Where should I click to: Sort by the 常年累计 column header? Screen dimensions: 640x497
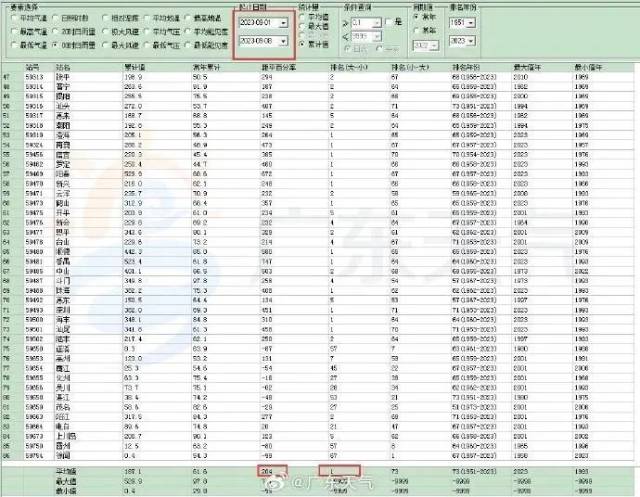tap(206, 67)
